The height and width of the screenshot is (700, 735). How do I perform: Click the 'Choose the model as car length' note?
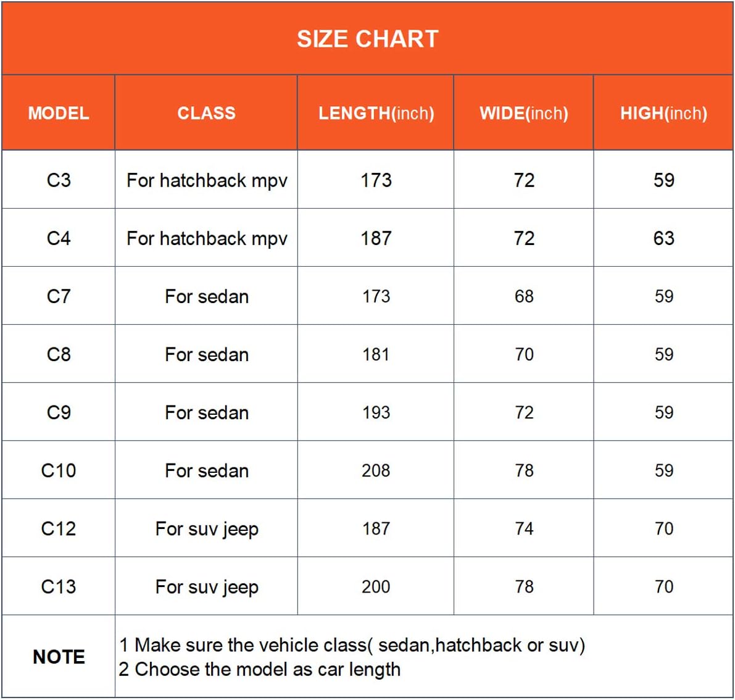pyautogui.click(x=260, y=669)
